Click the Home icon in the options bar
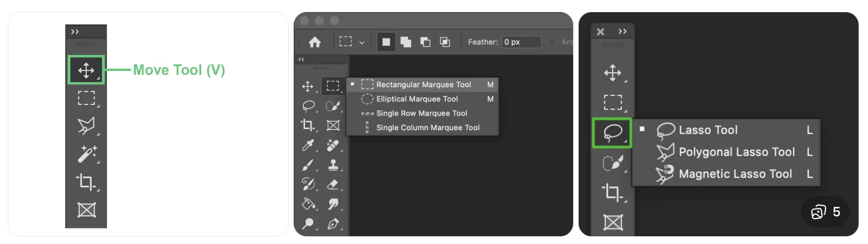Image resolution: width=868 pixels, height=244 pixels. pyautogui.click(x=315, y=42)
